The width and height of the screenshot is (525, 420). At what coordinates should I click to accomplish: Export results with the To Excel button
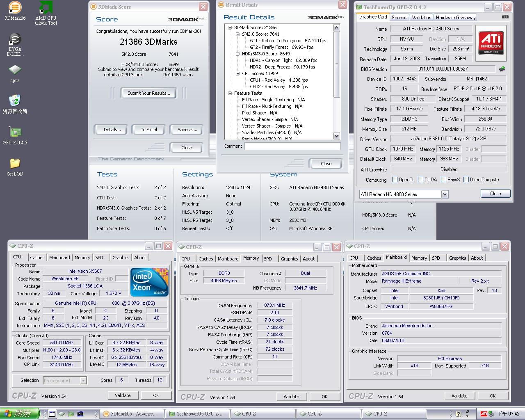(148, 130)
